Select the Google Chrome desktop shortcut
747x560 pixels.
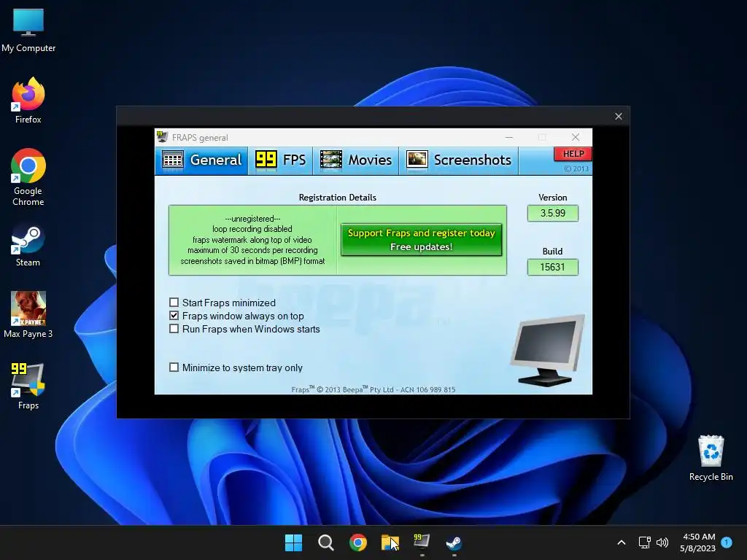tap(28, 178)
